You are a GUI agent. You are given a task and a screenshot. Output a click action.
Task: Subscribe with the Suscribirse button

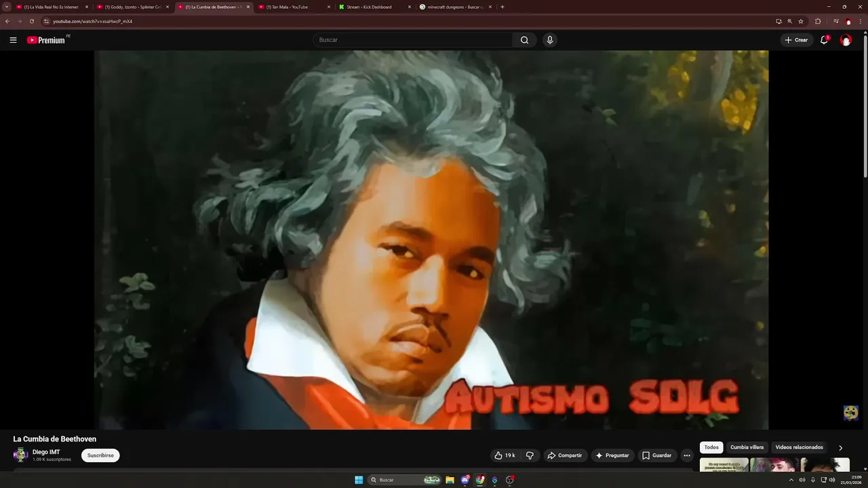pyautogui.click(x=100, y=455)
